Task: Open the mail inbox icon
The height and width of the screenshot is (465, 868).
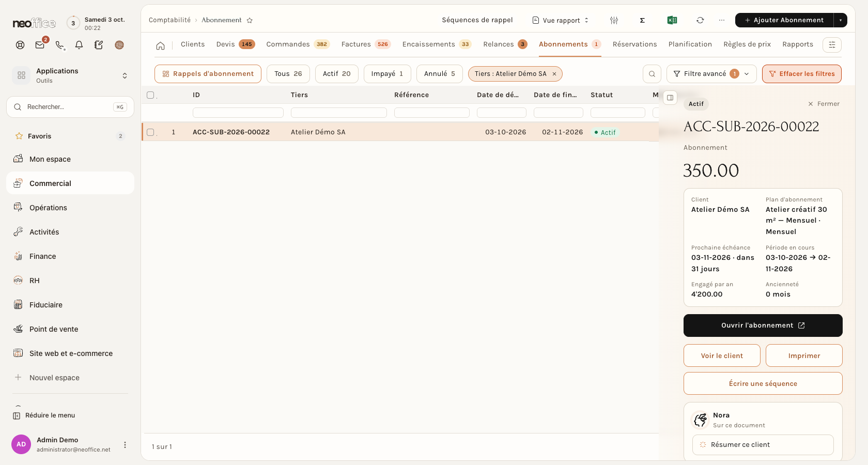Action: point(40,45)
